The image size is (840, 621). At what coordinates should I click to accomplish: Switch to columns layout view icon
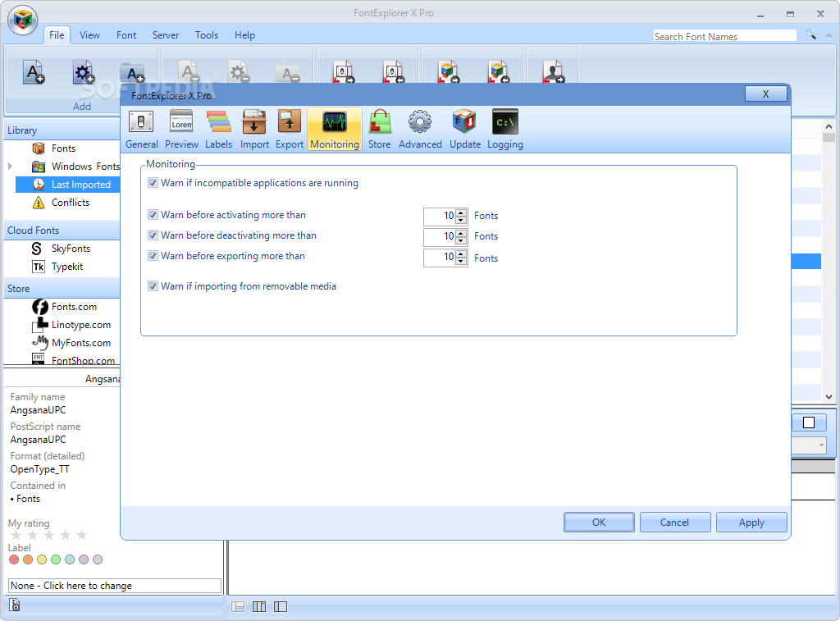click(x=259, y=606)
